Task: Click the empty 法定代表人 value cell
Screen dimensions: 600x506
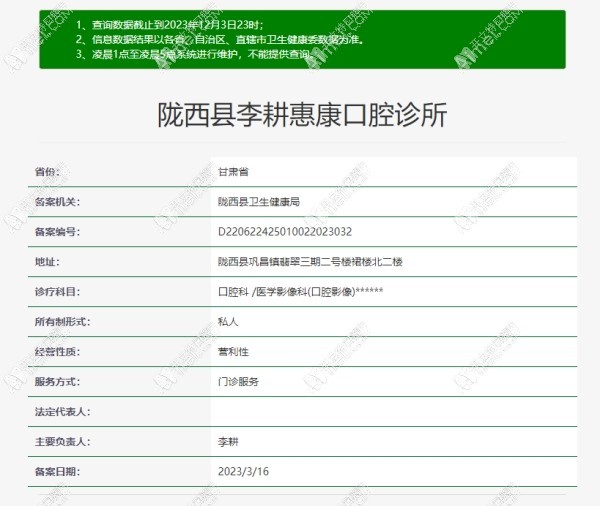Action: coord(393,411)
